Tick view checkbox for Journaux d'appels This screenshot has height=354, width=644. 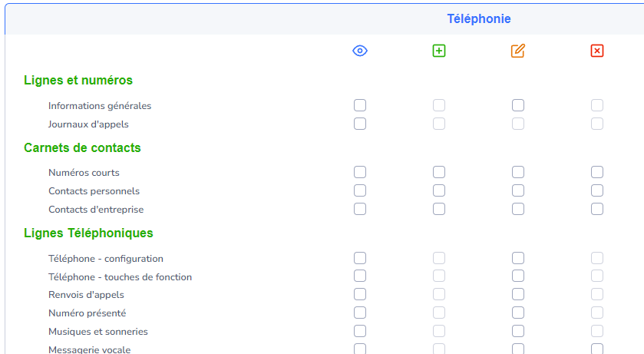click(x=360, y=124)
